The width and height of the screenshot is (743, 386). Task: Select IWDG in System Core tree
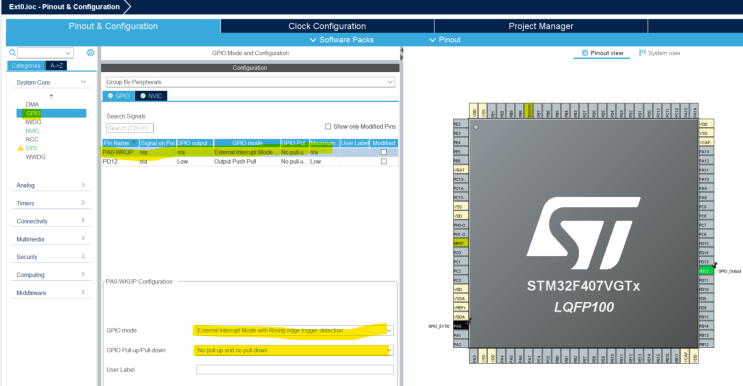click(x=33, y=122)
